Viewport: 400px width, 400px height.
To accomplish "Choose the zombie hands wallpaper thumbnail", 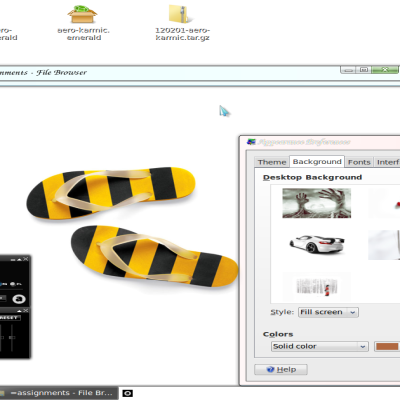I will pos(316,203).
